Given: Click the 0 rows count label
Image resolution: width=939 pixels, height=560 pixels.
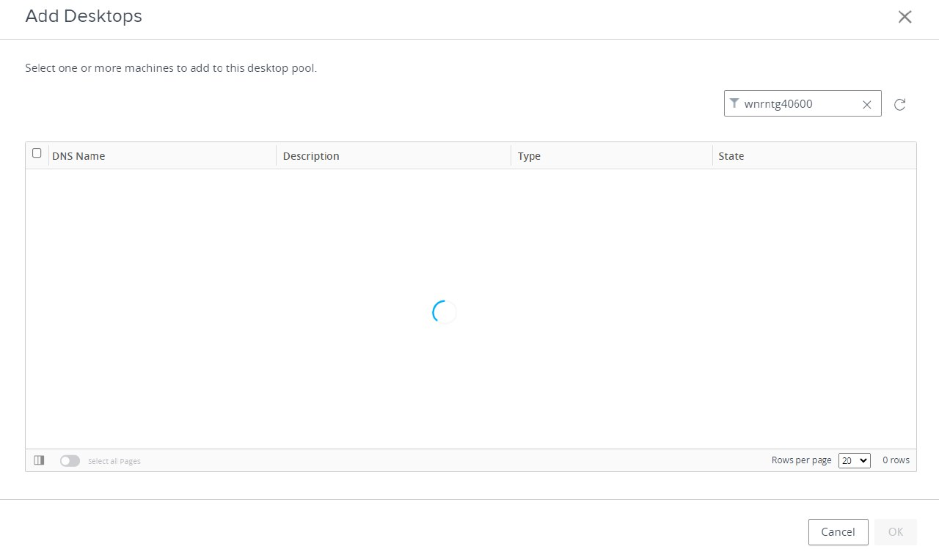Looking at the screenshot, I should tap(896, 460).
